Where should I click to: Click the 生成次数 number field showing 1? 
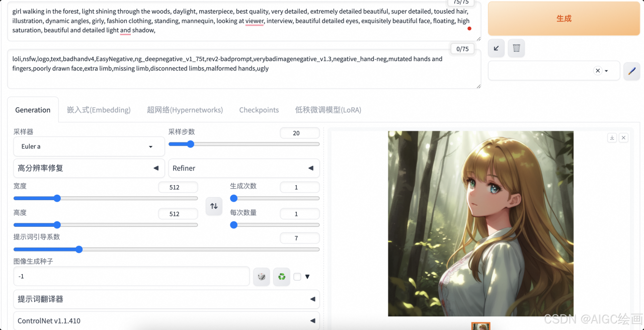pos(299,187)
